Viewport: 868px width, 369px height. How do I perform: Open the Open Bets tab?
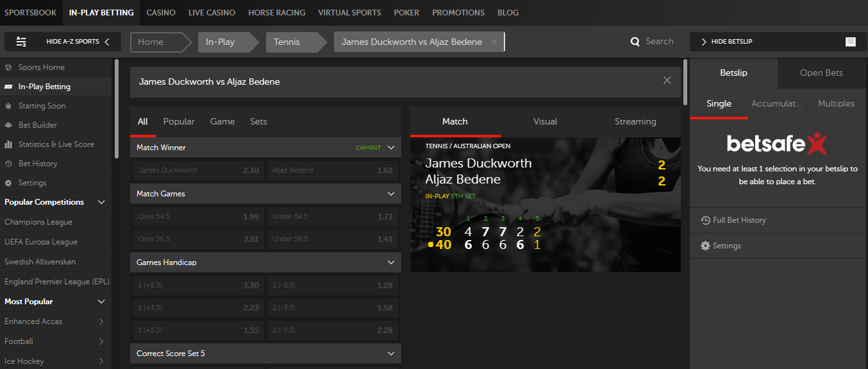coord(821,73)
